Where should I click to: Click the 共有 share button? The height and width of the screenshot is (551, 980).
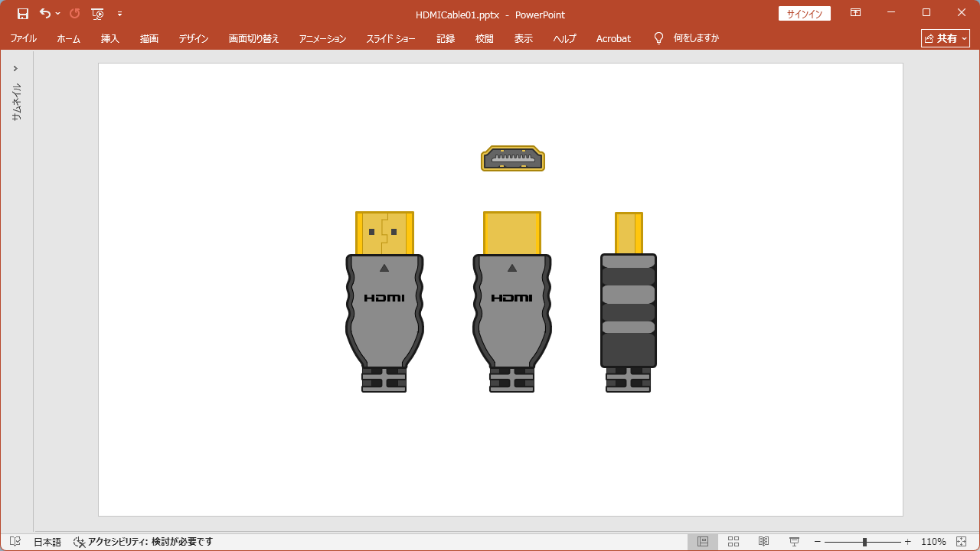pos(946,38)
